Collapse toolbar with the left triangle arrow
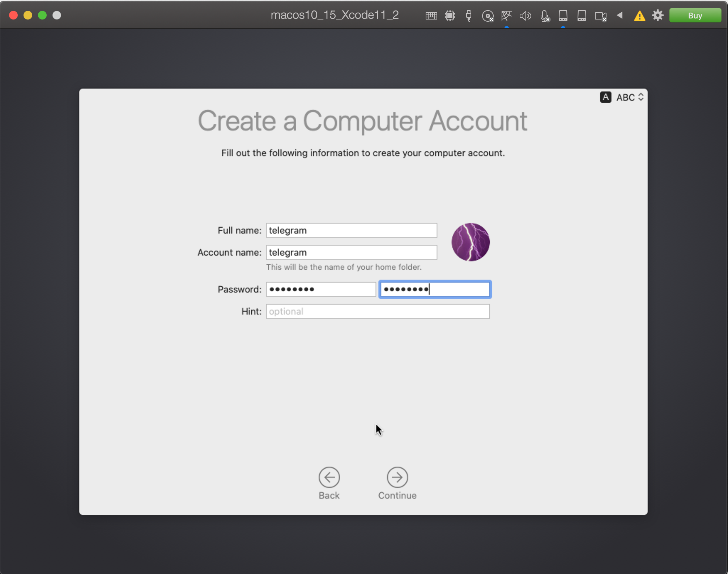This screenshot has height=574, width=728. (x=620, y=15)
